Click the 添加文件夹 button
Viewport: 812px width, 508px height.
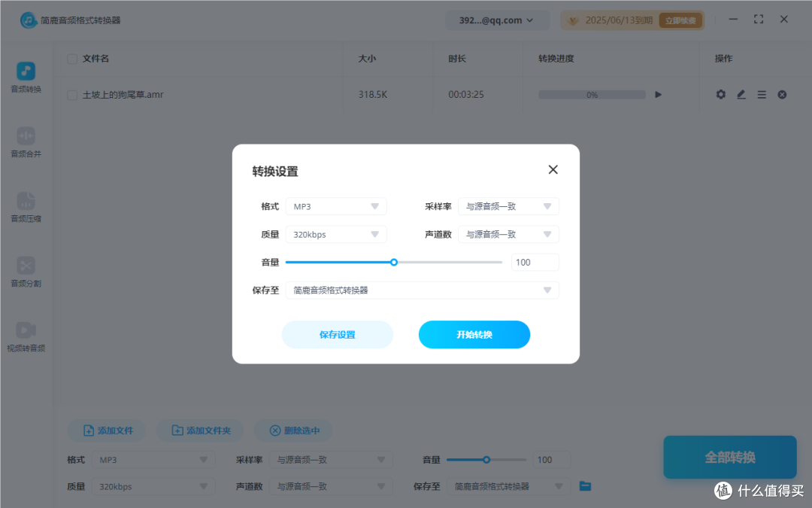200,430
